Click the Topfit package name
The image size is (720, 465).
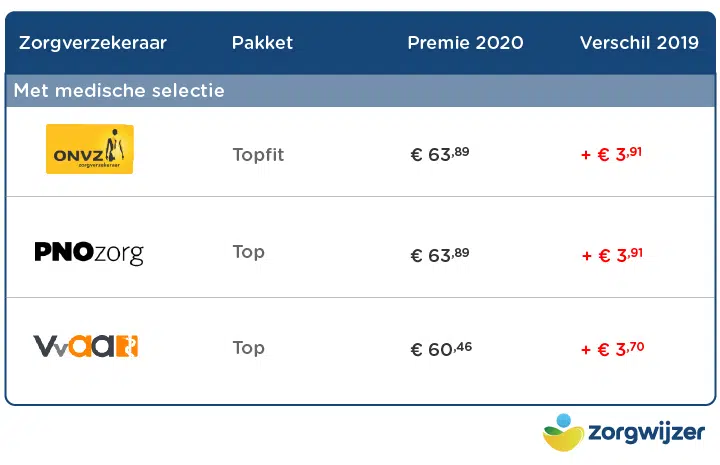(259, 155)
